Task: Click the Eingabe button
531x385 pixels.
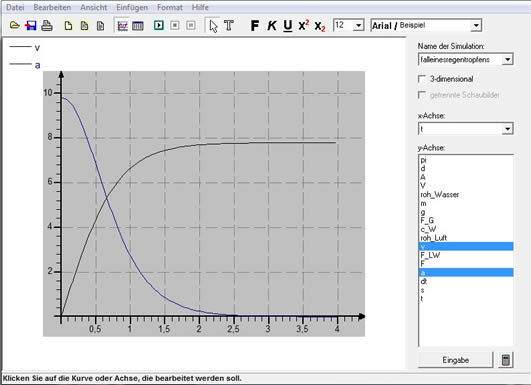Action: [x=455, y=360]
